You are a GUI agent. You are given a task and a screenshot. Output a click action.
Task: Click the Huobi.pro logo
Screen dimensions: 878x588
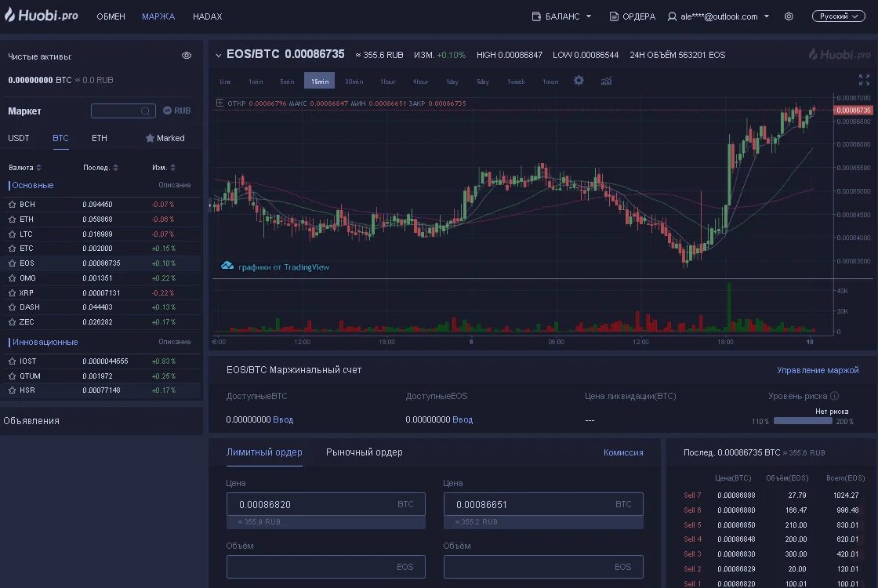coord(43,16)
